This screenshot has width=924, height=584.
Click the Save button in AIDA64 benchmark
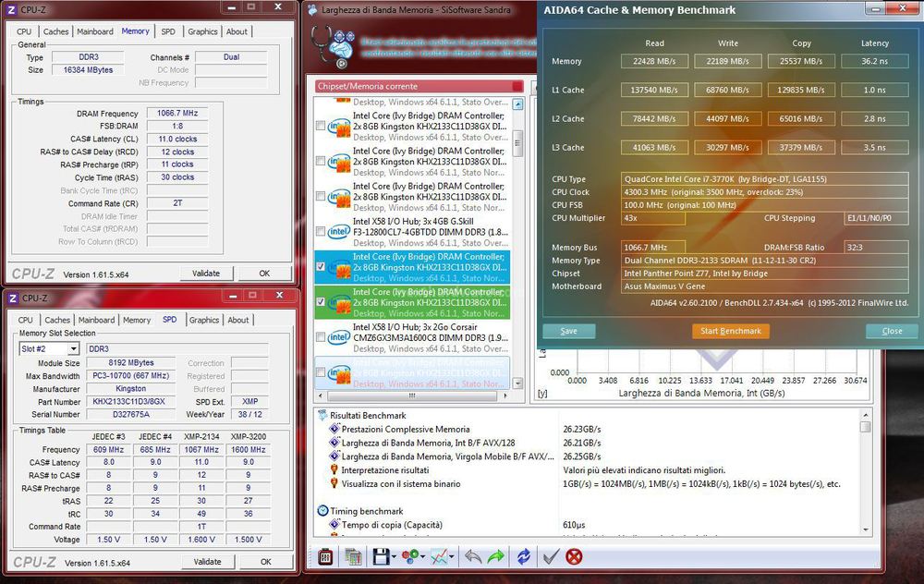tap(568, 331)
